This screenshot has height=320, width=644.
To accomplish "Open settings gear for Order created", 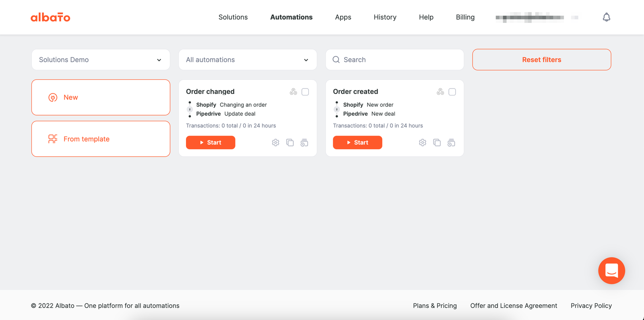I will point(422,142).
